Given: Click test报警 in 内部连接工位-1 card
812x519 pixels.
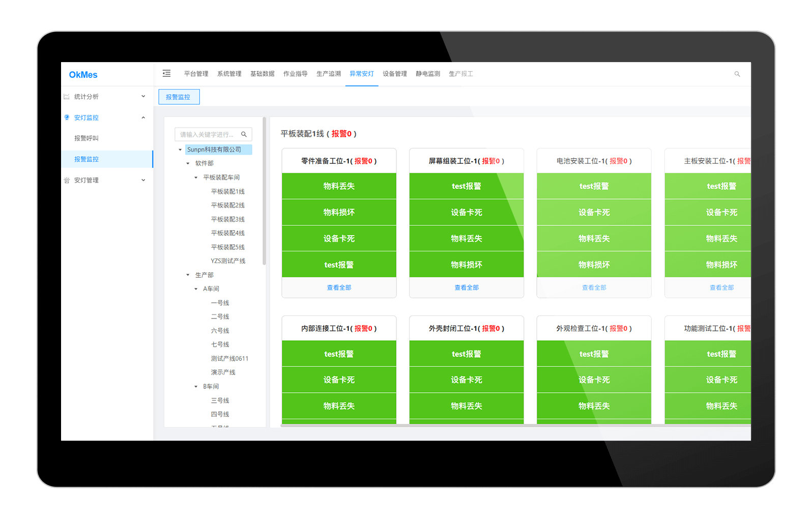Looking at the screenshot, I should click(x=339, y=354).
